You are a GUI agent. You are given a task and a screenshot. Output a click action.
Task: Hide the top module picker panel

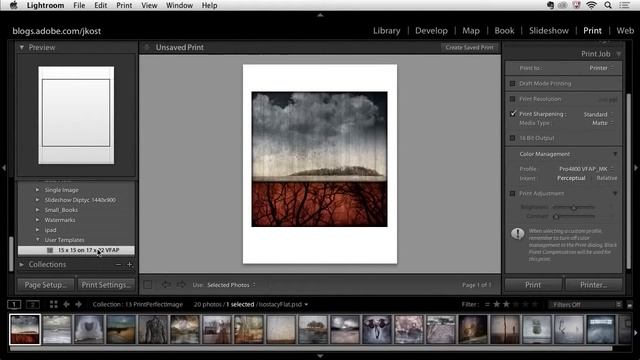coord(320,15)
